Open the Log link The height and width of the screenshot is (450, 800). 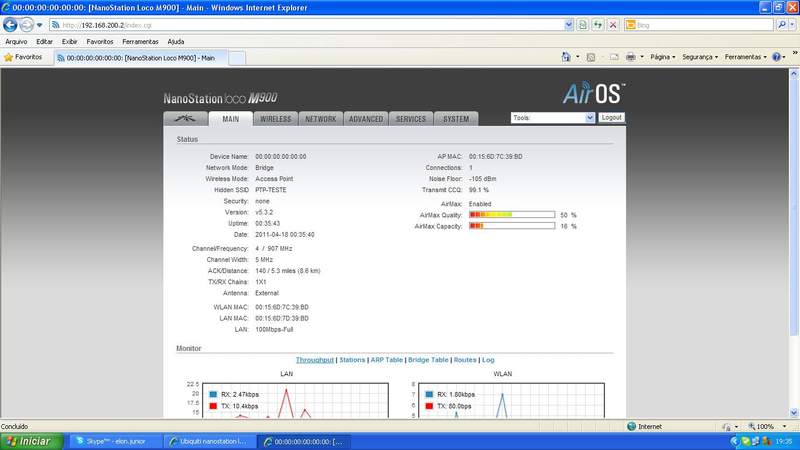tap(488, 360)
